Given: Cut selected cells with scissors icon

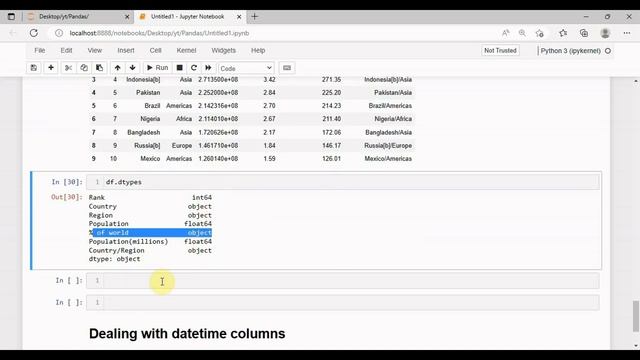Looking at the screenshot, I should tap(68, 68).
